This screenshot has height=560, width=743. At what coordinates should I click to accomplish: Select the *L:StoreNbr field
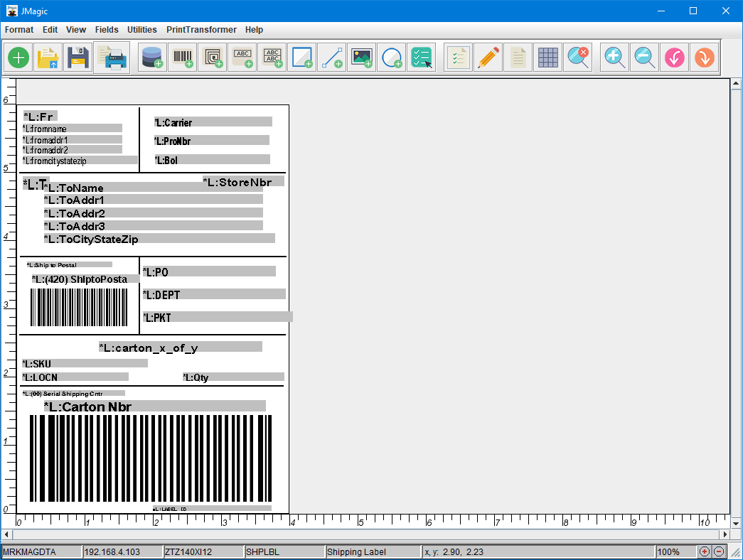click(244, 181)
